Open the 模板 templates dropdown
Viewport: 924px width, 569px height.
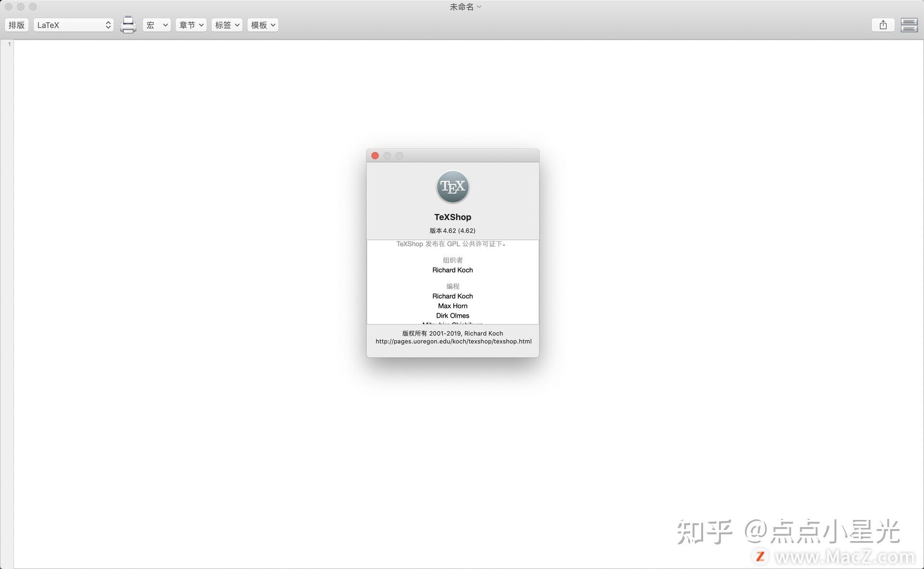click(262, 25)
